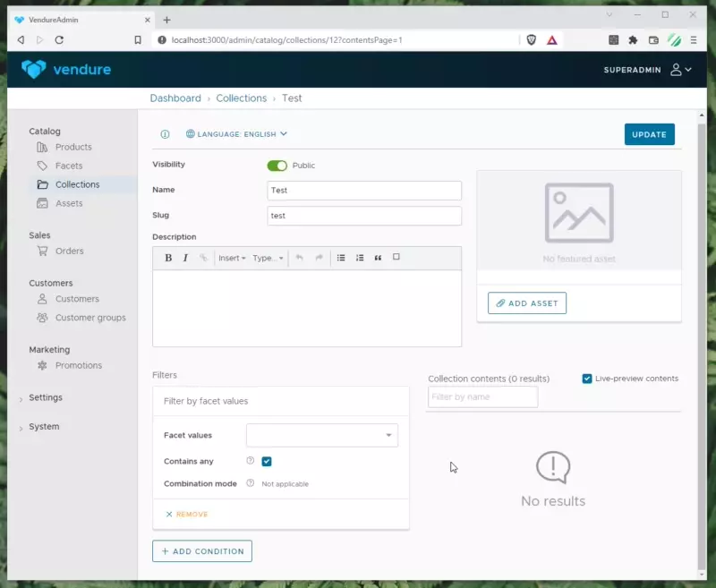
Task: Click the Filter by name input field
Action: (482, 397)
